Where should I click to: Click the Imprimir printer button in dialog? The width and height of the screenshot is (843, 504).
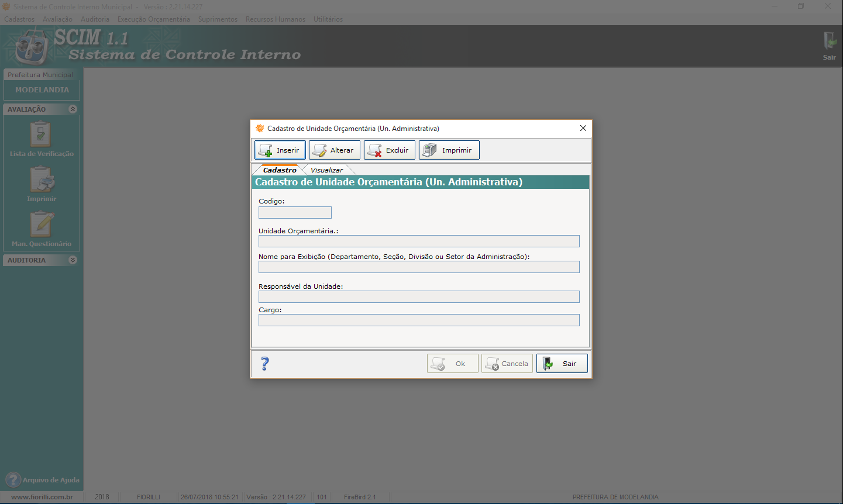point(449,150)
